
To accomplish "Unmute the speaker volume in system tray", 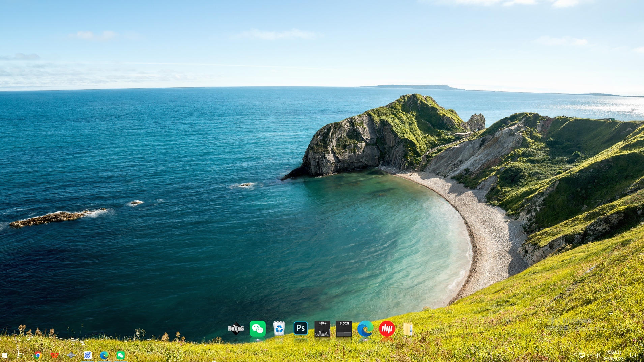I will point(589,355).
